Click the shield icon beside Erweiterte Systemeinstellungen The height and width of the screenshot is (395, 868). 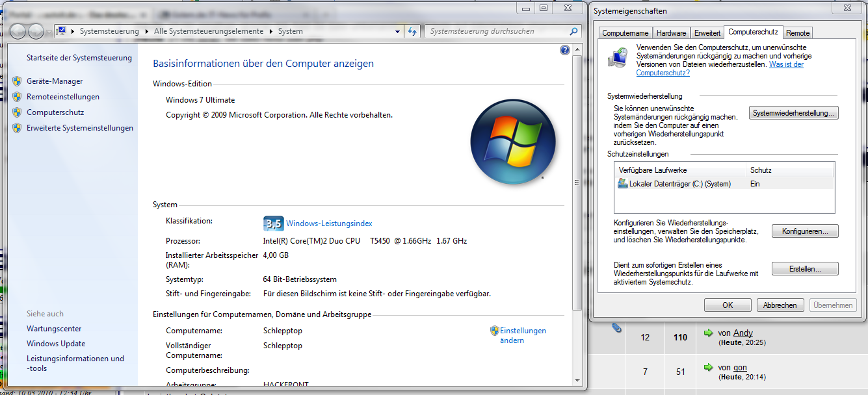tap(17, 128)
